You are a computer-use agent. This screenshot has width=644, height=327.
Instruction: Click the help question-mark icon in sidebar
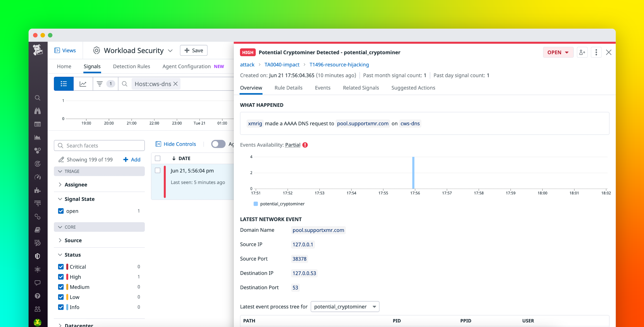(37, 295)
